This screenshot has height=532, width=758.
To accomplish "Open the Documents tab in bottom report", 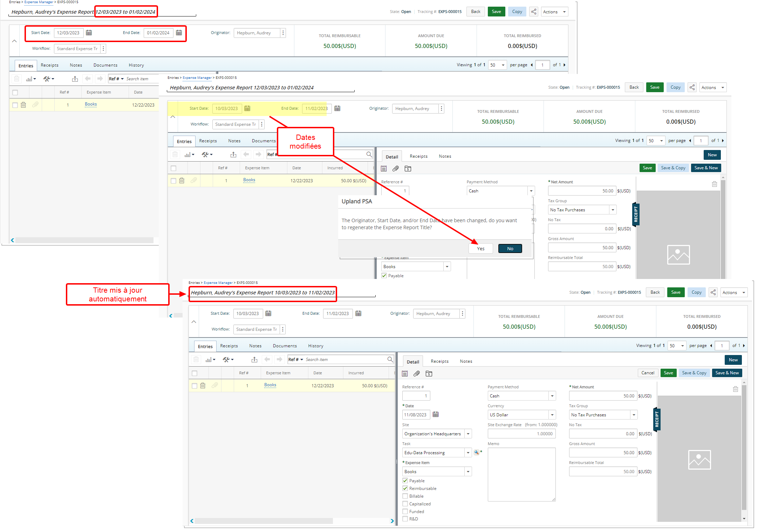I will [285, 346].
